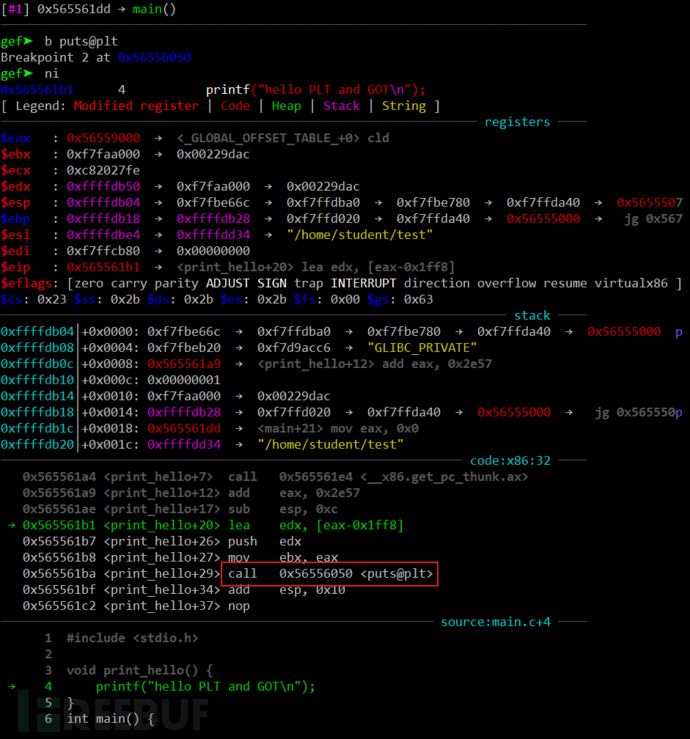Image resolution: width=690 pixels, height=739 pixels.
Task: Click the green arrow beside source line 4
Action: click(11, 686)
